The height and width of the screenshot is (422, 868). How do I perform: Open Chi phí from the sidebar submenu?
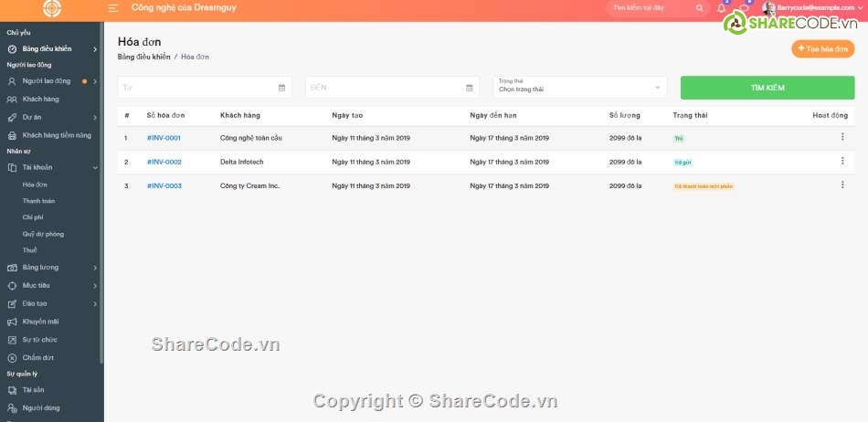point(33,217)
